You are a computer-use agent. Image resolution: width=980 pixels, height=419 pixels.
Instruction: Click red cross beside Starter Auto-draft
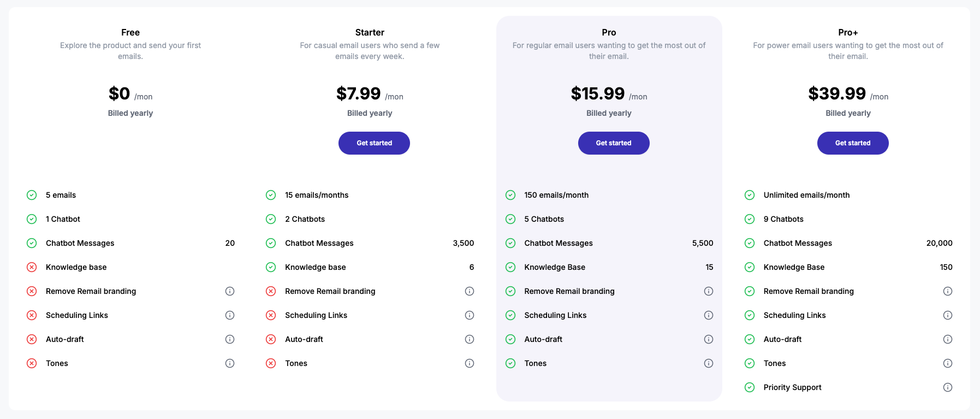tap(271, 339)
